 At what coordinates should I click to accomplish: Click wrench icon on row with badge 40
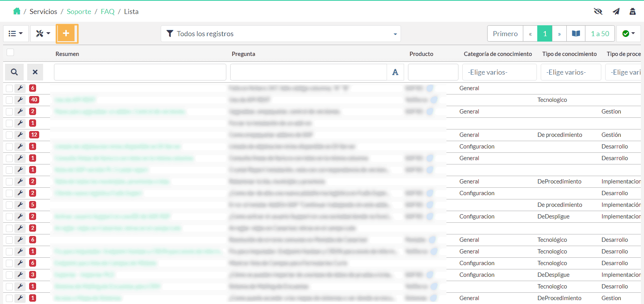[x=20, y=100]
